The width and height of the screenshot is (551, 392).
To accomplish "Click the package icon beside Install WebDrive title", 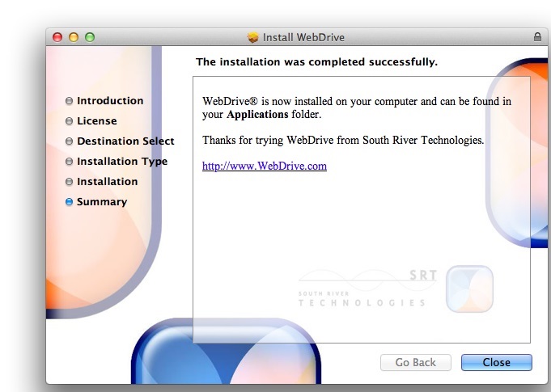I will tap(252, 37).
